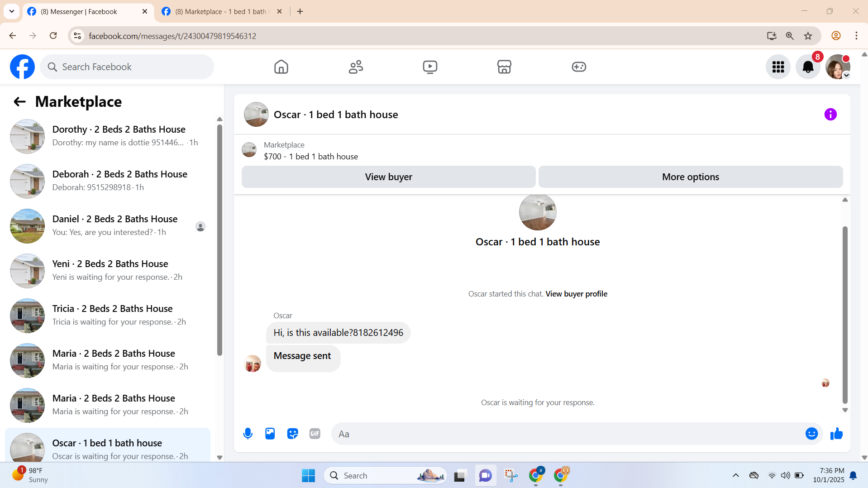868x488 pixels.
Task: Click the Daniel chat seen-status avatar icon
Action: click(x=200, y=226)
